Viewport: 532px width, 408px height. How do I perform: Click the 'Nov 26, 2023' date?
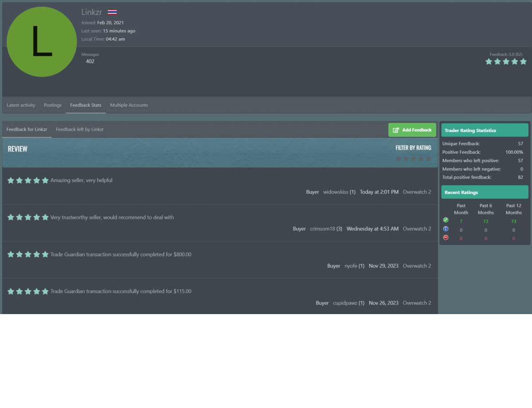point(383,303)
